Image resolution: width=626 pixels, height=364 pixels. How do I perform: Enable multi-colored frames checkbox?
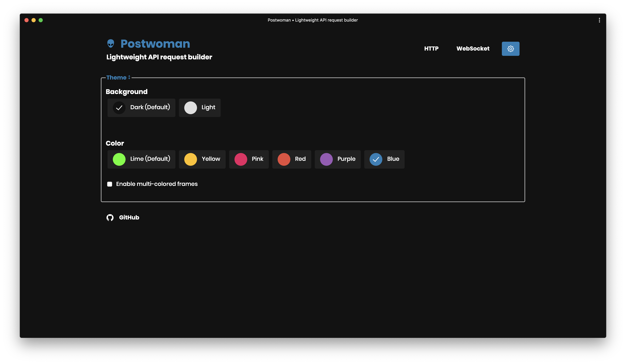pos(110,184)
